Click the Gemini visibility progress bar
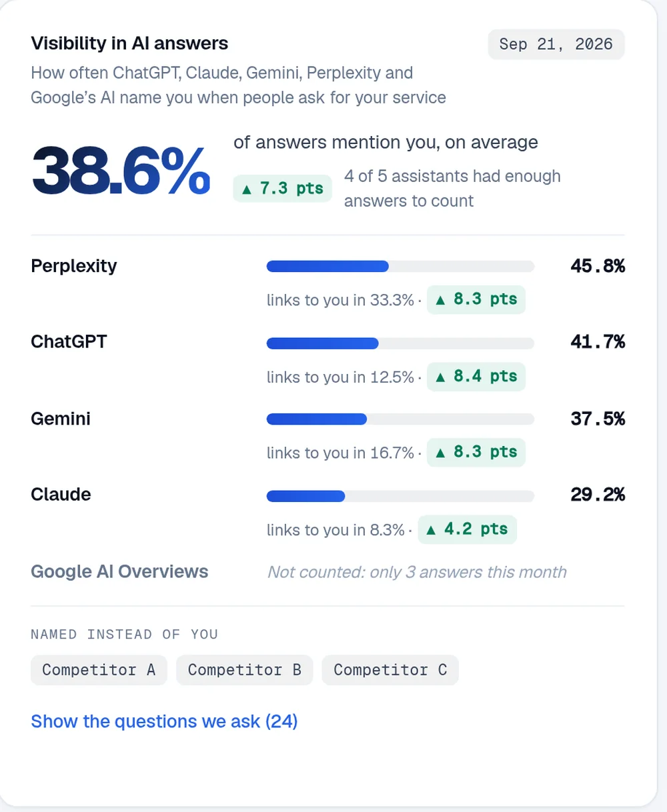667x812 pixels. pos(400,419)
